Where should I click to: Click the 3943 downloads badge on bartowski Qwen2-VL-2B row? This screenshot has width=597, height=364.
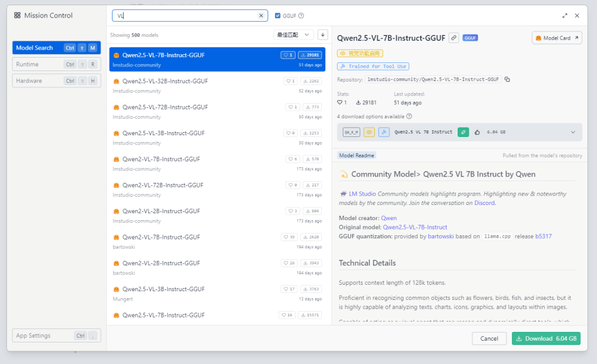tap(311, 263)
